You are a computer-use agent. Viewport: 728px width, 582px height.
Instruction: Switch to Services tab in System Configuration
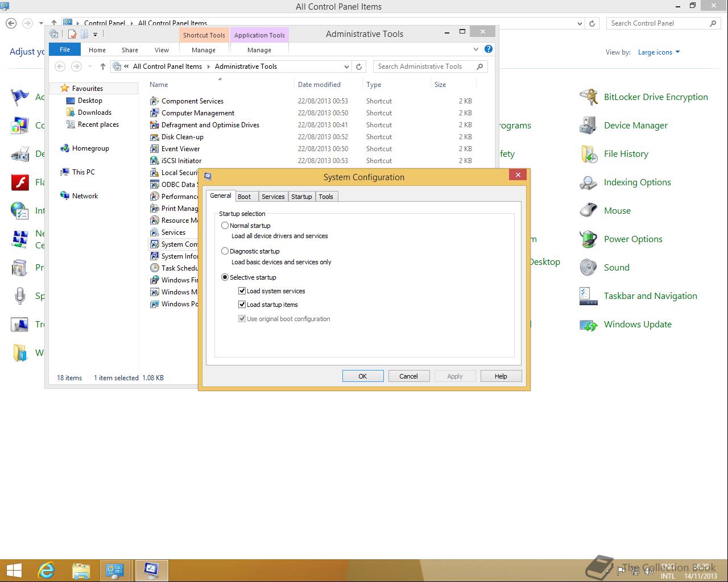click(273, 197)
